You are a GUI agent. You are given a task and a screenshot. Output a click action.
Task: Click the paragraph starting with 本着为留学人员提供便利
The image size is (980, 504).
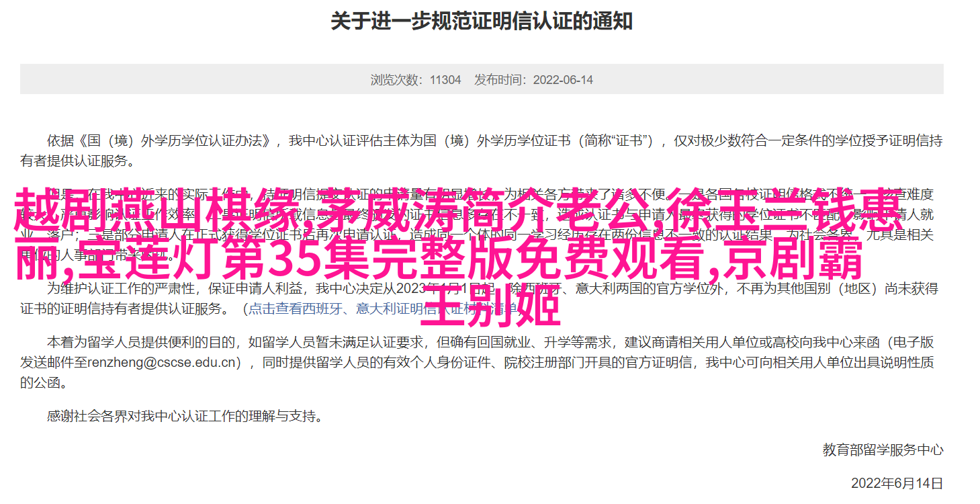pos(482,363)
